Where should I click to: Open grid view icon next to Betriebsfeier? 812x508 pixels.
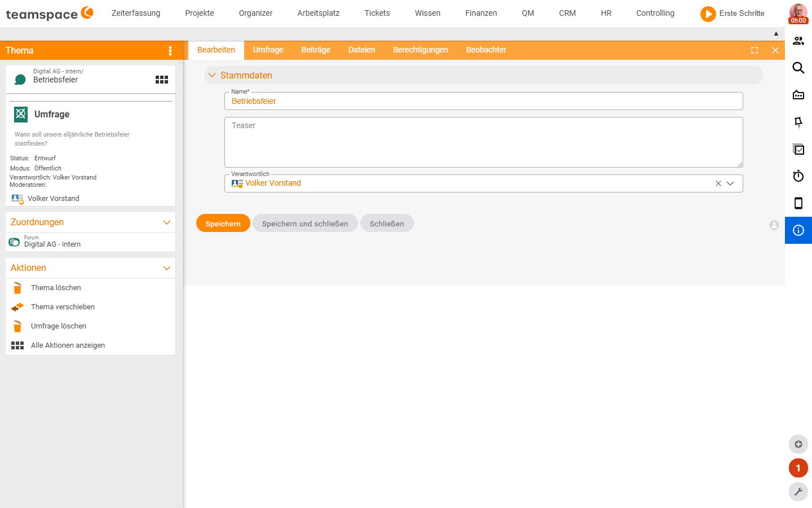[162, 80]
